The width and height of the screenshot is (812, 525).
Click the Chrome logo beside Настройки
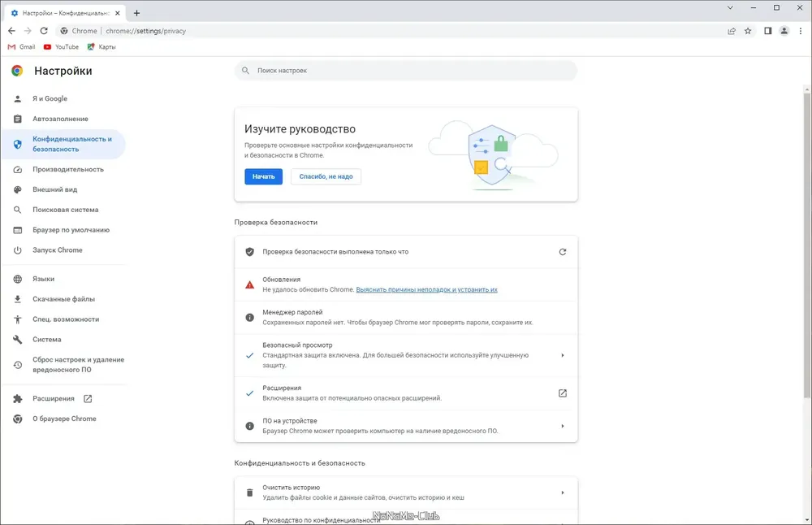(x=17, y=71)
